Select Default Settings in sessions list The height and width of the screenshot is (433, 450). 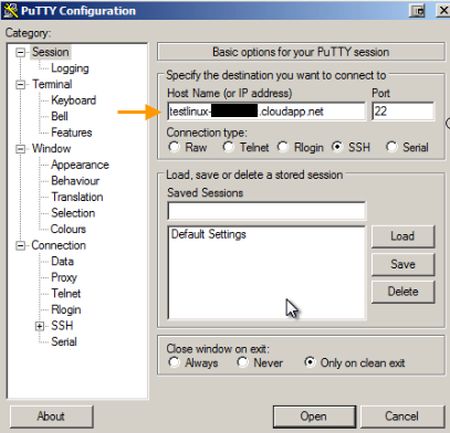click(x=209, y=234)
